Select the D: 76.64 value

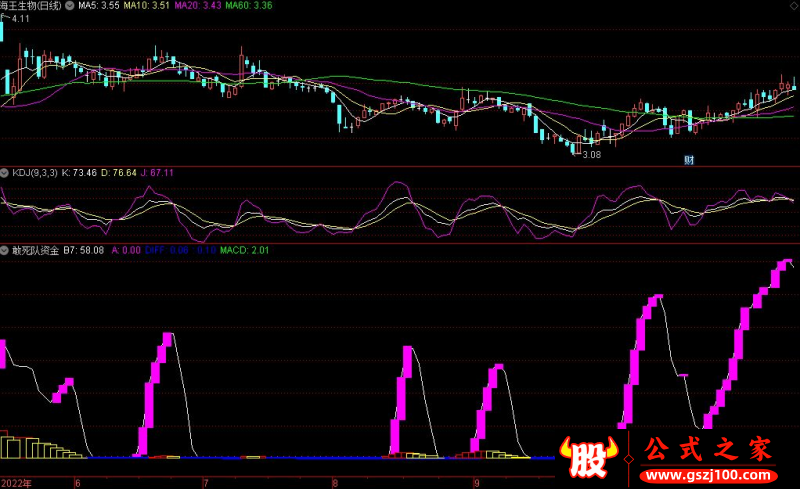(119, 173)
